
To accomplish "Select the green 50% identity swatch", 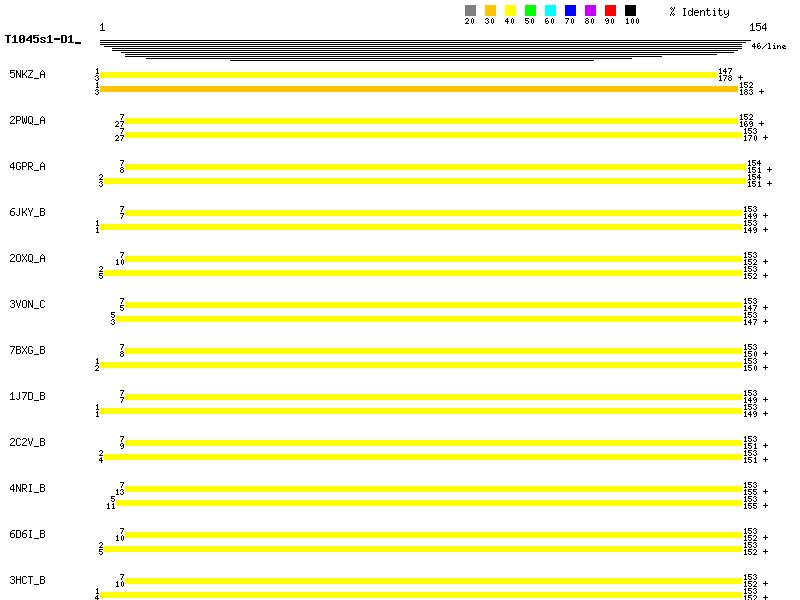I will click(530, 11).
